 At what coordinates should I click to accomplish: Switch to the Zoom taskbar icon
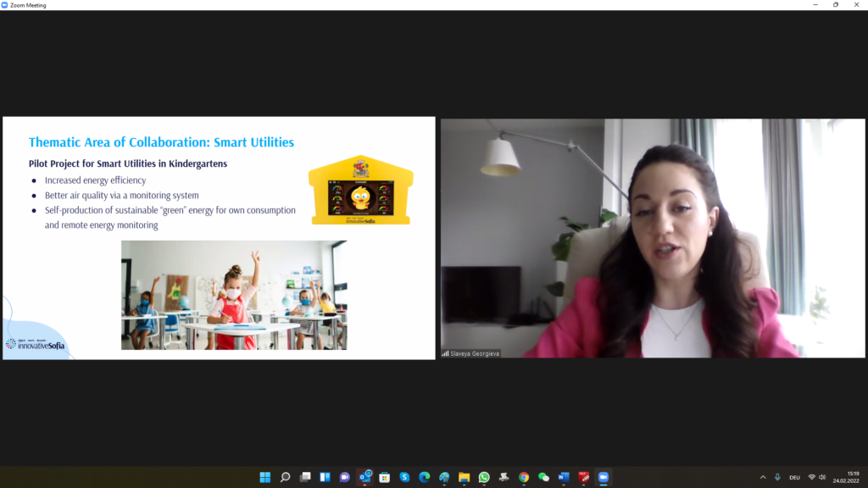[x=603, y=477]
